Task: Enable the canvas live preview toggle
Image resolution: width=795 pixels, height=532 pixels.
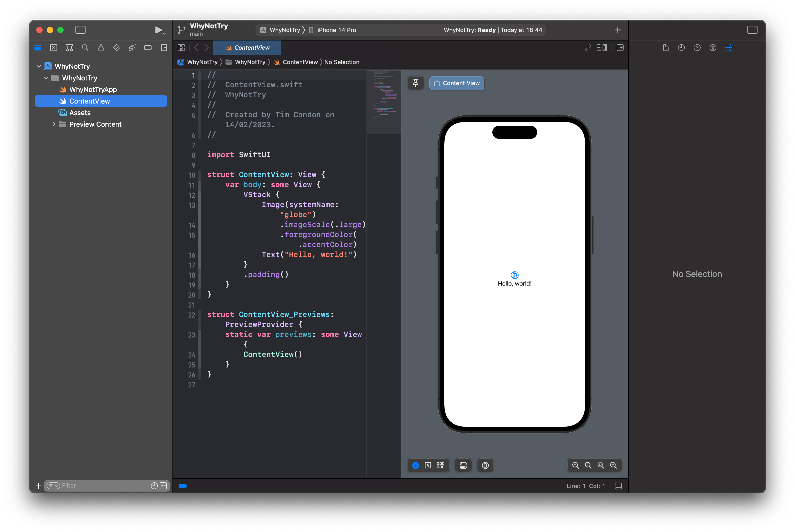Action: [416, 465]
